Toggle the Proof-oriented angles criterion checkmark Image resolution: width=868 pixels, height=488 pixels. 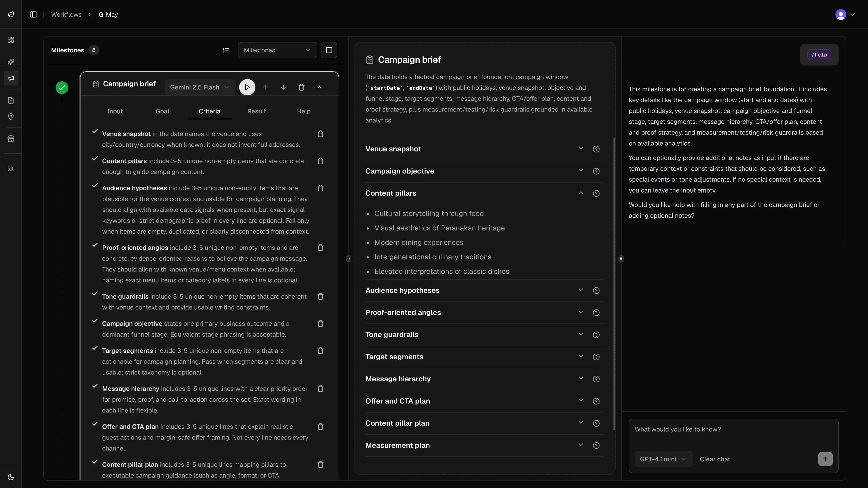click(x=95, y=245)
